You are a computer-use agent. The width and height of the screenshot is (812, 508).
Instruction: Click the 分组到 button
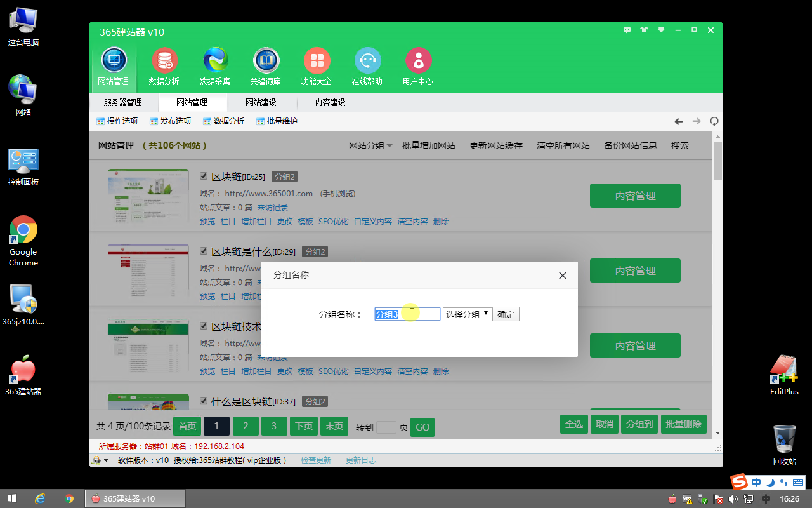click(x=639, y=424)
